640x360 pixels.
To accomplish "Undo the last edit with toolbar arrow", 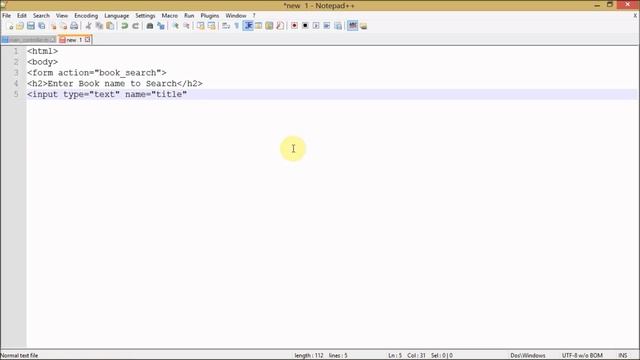I will [x=124, y=26].
